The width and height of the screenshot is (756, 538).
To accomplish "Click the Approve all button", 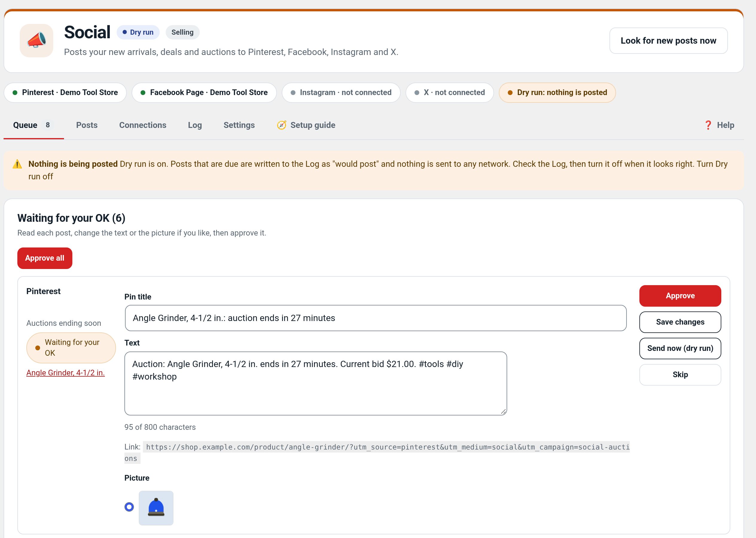I will (x=45, y=258).
